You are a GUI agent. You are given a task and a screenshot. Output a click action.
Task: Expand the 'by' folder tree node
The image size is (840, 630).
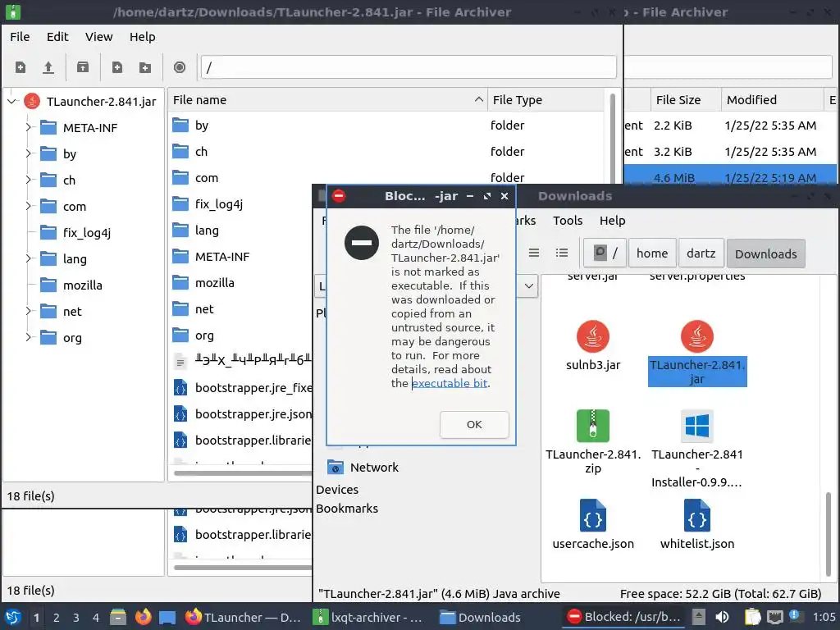[x=29, y=153]
